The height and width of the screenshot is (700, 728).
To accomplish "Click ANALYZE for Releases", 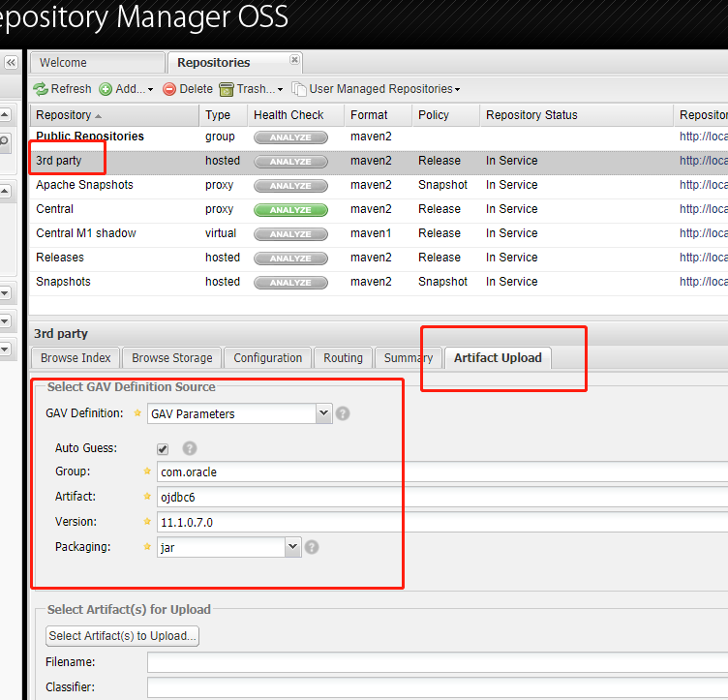I will point(290,259).
